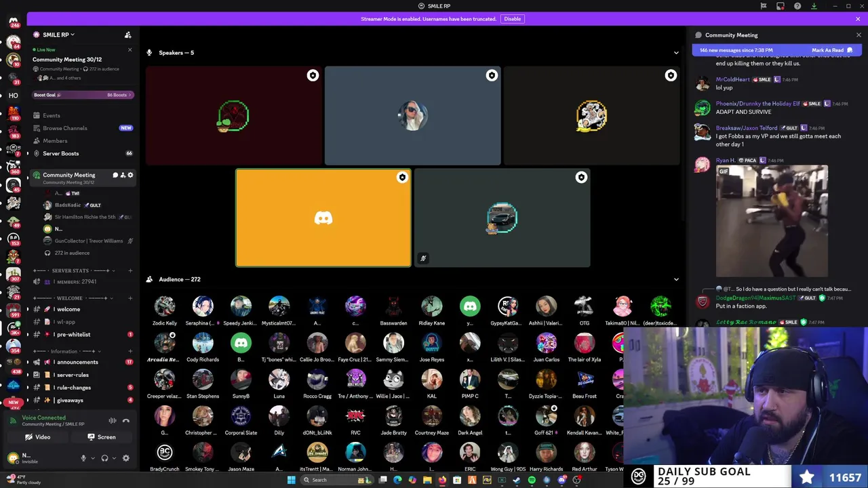Image resolution: width=868 pixels, height=488 pixels.
Task: Click the invite people icon beside SMILE RP
Action: [127, 35]
